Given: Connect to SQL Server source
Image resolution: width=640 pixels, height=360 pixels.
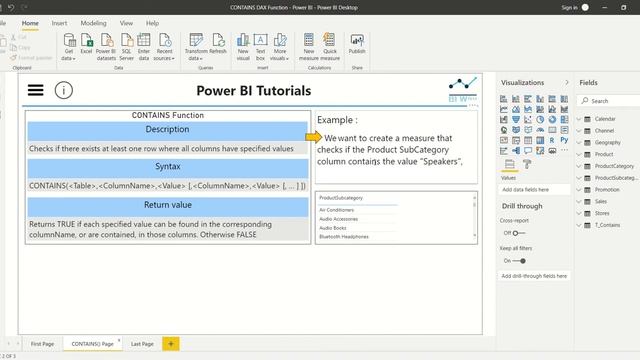Looking at the screenshot, I should pos(127,47).
